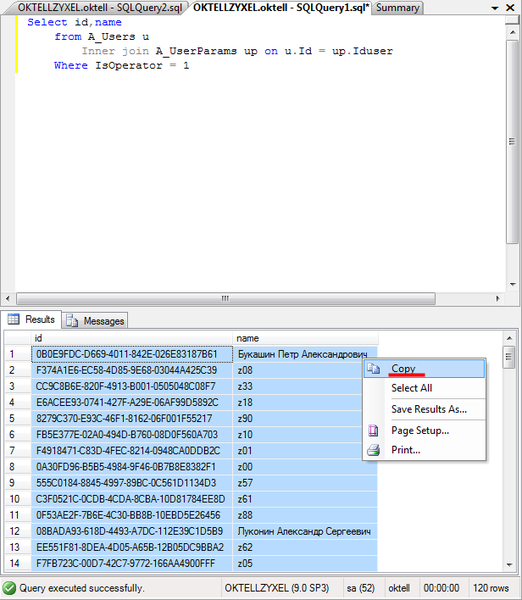Click the Page Setup icon
This screenshot has height=600, width=522.
point(373,430)
